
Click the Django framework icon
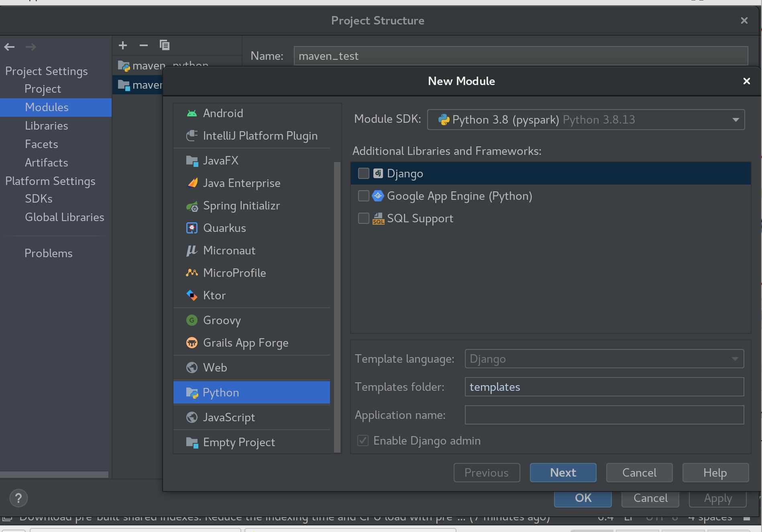(x=378, y=173)
